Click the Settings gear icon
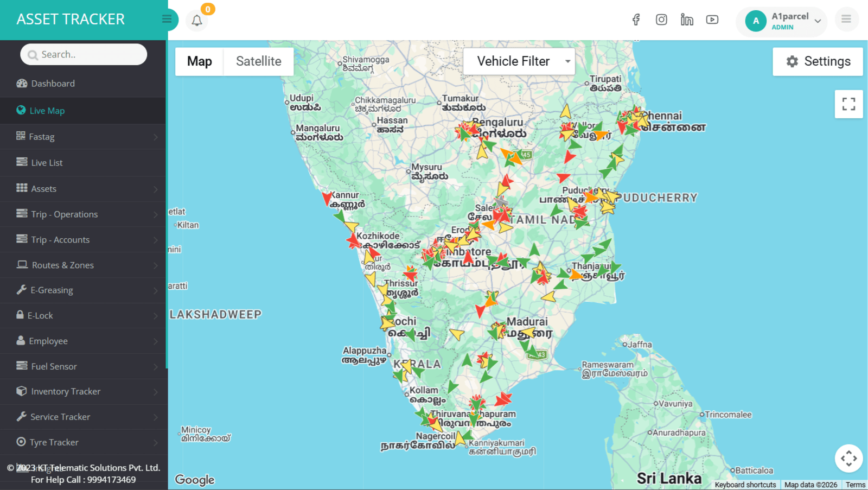The height and width of the screenshot is (490, 868). tap(792, 61)
